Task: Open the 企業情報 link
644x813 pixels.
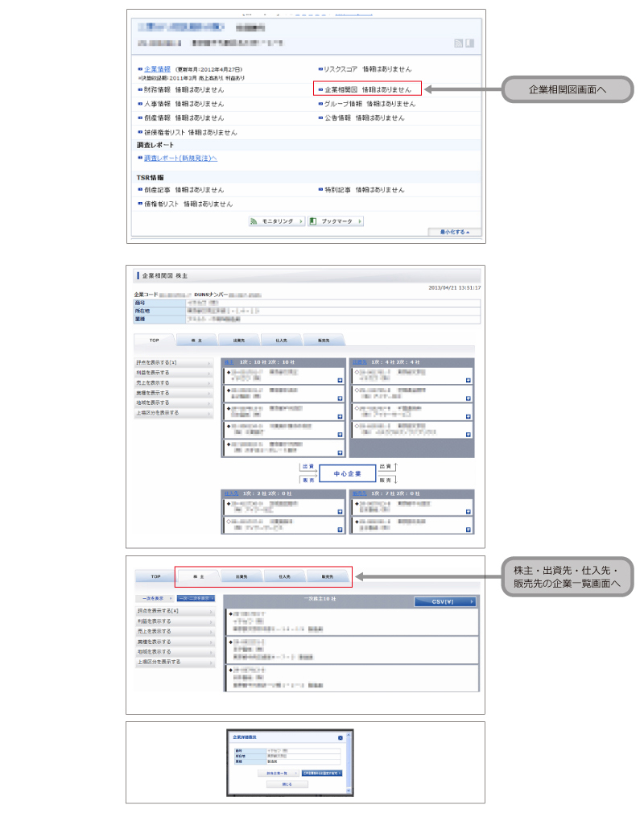Action: click(x=157, y=69)
